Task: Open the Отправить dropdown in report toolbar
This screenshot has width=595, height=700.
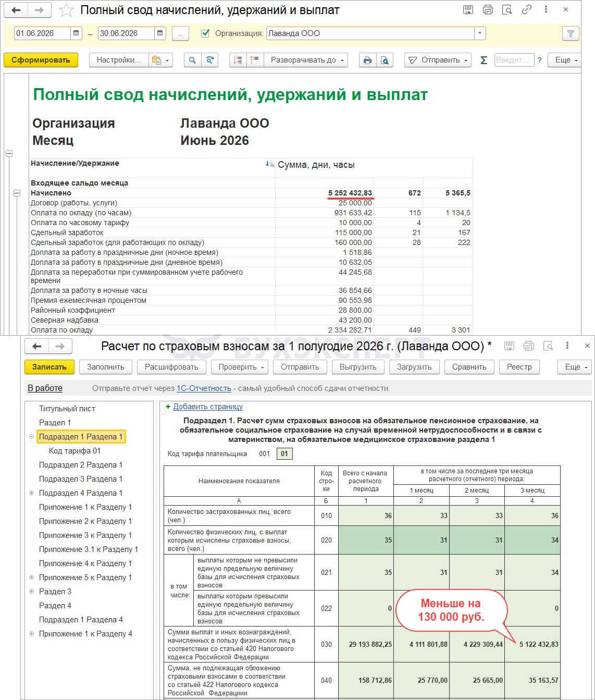Action: [x=438, y=60]
